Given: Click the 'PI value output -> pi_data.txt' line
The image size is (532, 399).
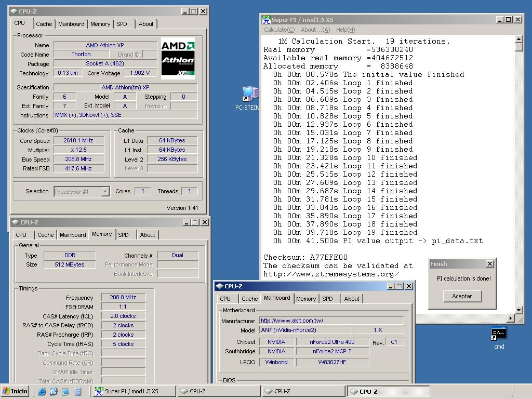Looking at the screenshot, I should pyautogui.click(x=378, y=241).
